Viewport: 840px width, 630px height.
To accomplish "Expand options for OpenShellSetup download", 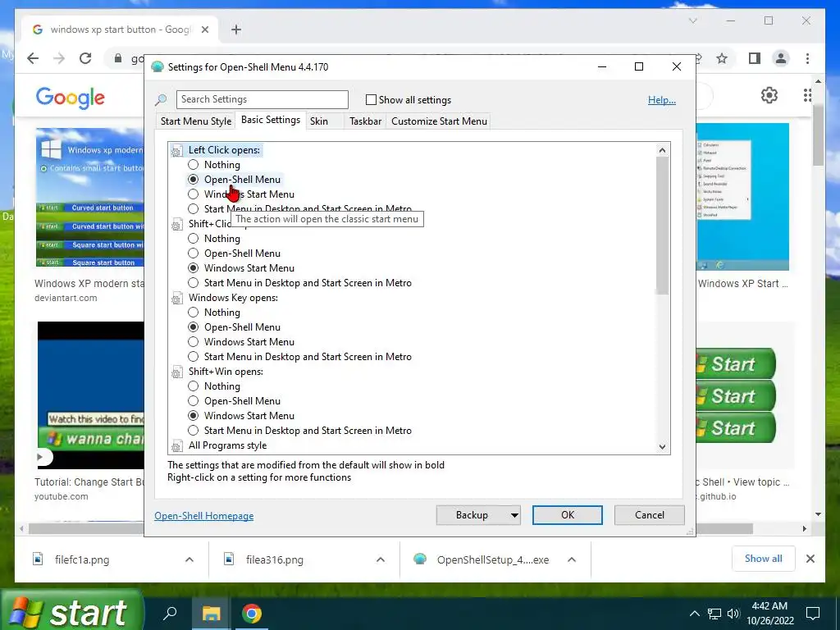I will [572, 559].
